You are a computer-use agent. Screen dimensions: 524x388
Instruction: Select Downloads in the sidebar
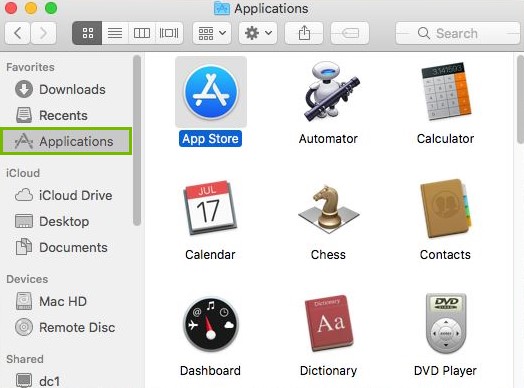67,89
